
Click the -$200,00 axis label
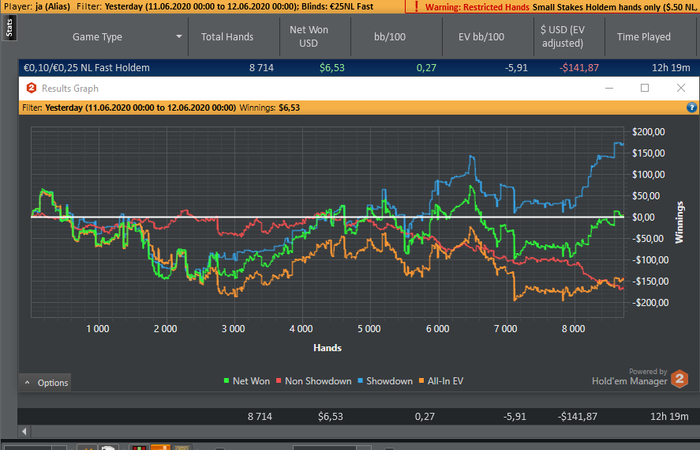tap(650, 303)
